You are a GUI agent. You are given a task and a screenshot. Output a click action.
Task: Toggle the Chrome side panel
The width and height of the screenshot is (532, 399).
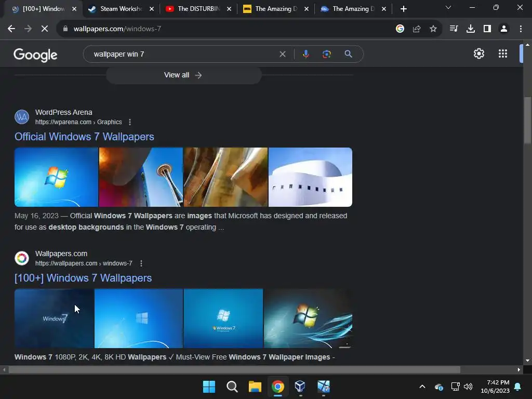click(x=487, y=29)
